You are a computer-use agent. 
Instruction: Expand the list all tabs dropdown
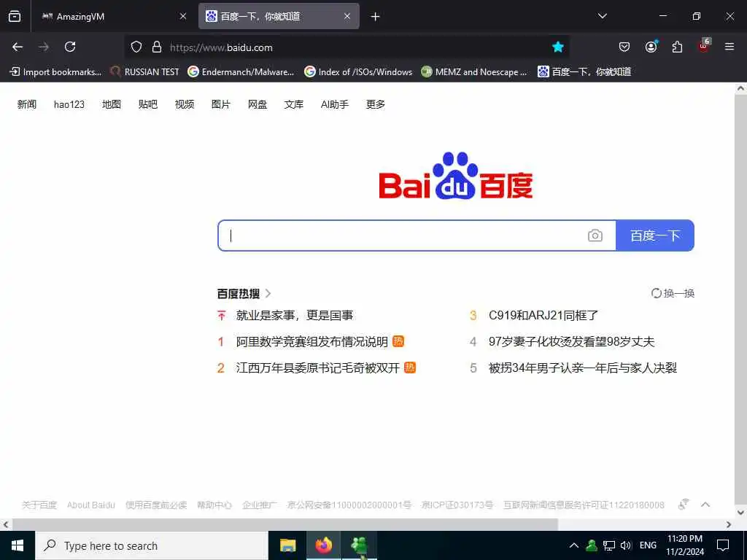pos(602,16)
